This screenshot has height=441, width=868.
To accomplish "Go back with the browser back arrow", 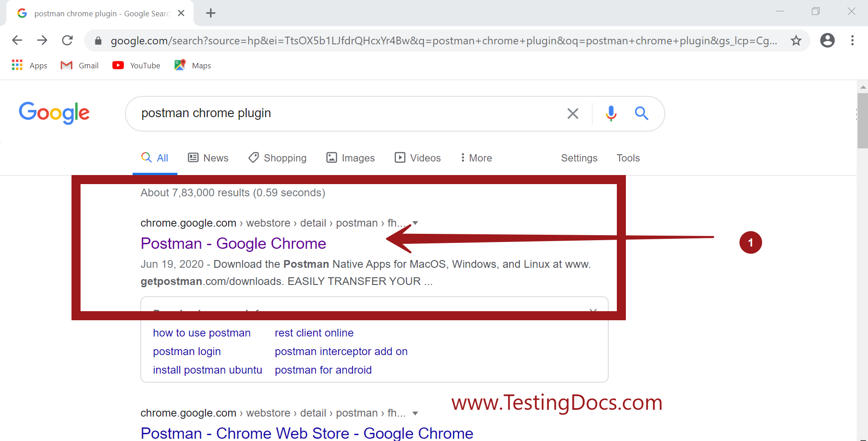I will click(x=17, y=40).
